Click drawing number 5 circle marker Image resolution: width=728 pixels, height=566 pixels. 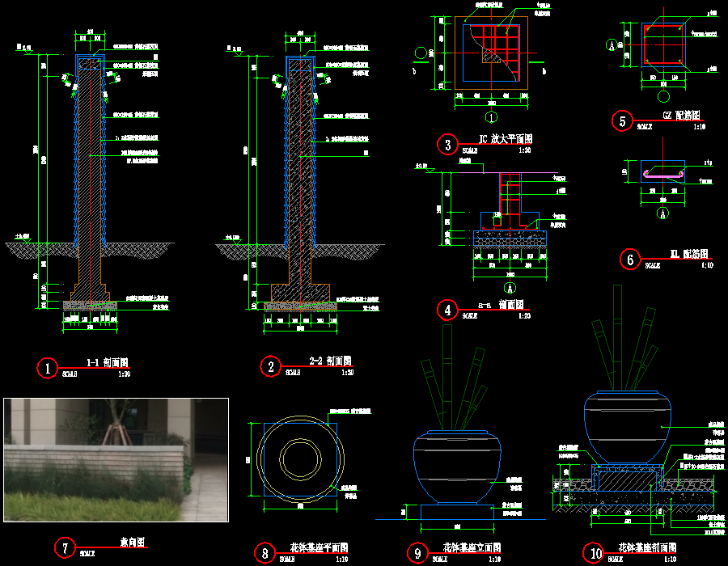[x=621, y=120]
